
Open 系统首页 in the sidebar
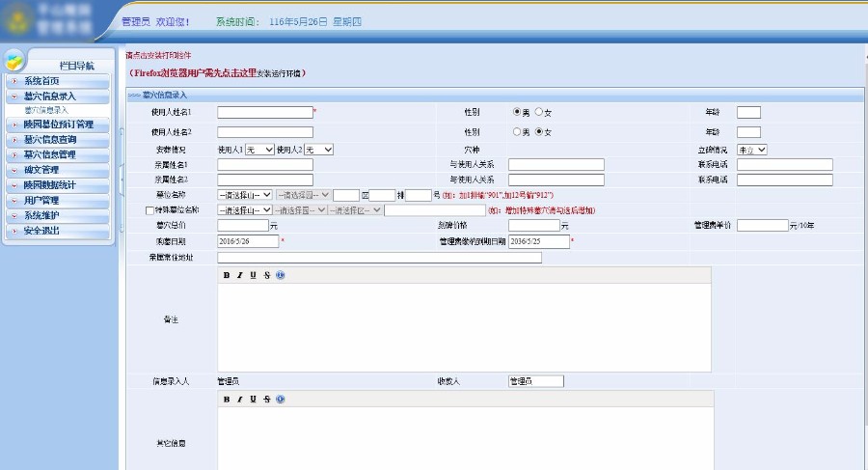pos(58,81)
